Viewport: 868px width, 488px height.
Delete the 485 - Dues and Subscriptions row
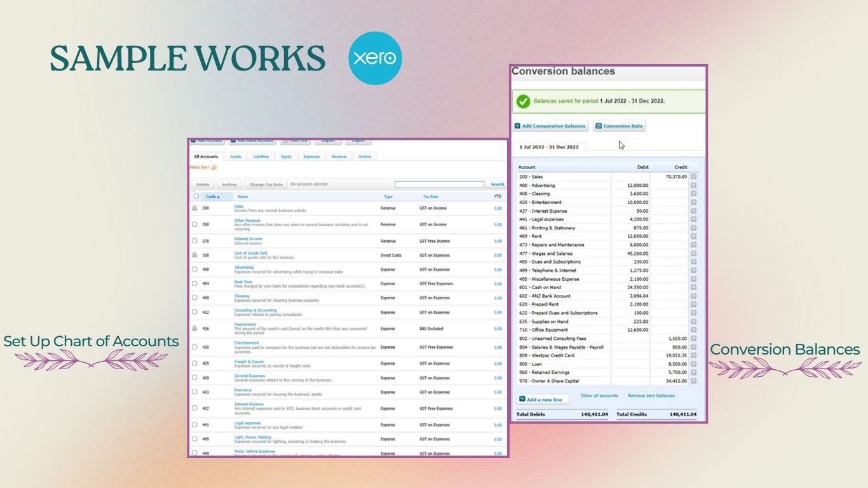(x=694, y=262)
